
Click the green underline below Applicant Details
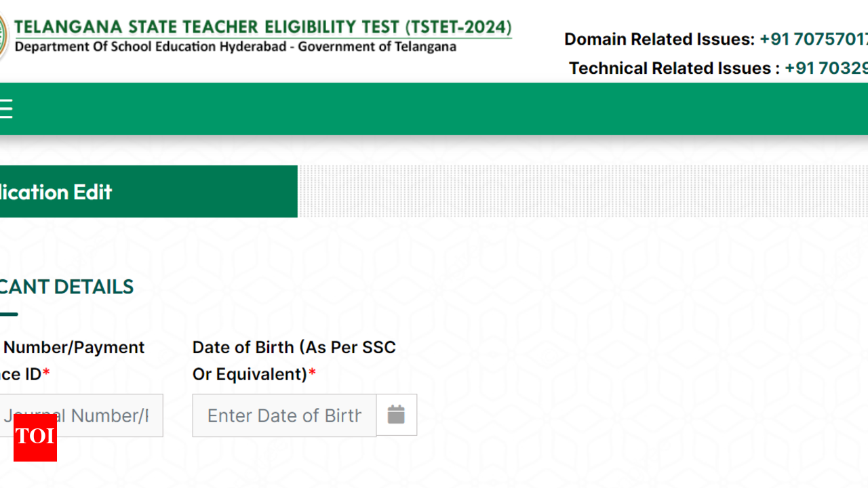pyautogui.click(x=8, y=314)
